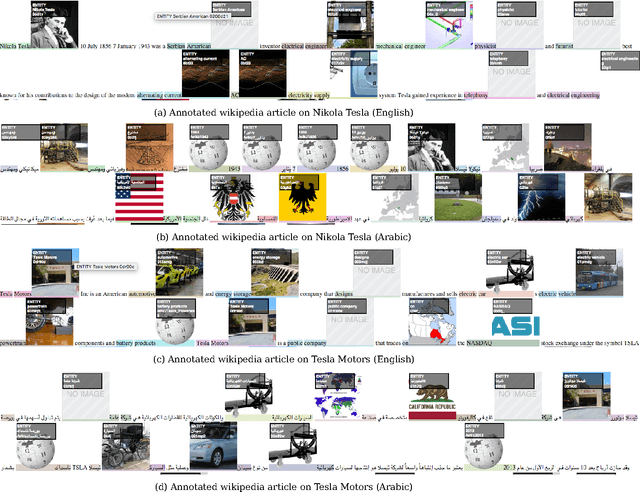This screenshot has width=640, height=492.
Task: Select the highlighted 'alternating current' text
Action: click(159, 95)
